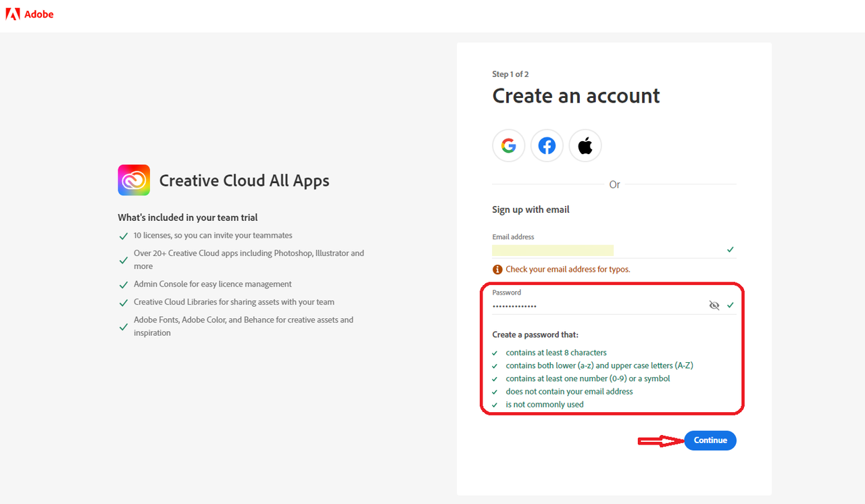The image size is (865, 504).
Task: Click the email typo warning icon
Action: (x=497, y=269)
